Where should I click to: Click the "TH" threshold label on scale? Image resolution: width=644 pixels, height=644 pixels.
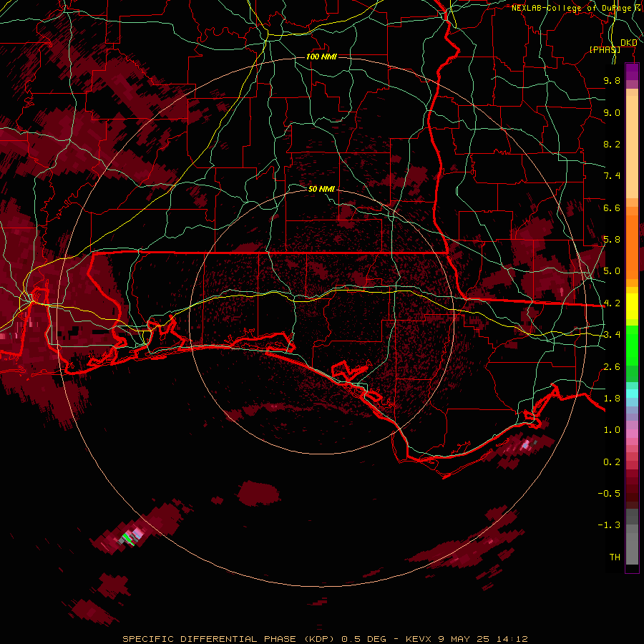[x=615, y=557]
